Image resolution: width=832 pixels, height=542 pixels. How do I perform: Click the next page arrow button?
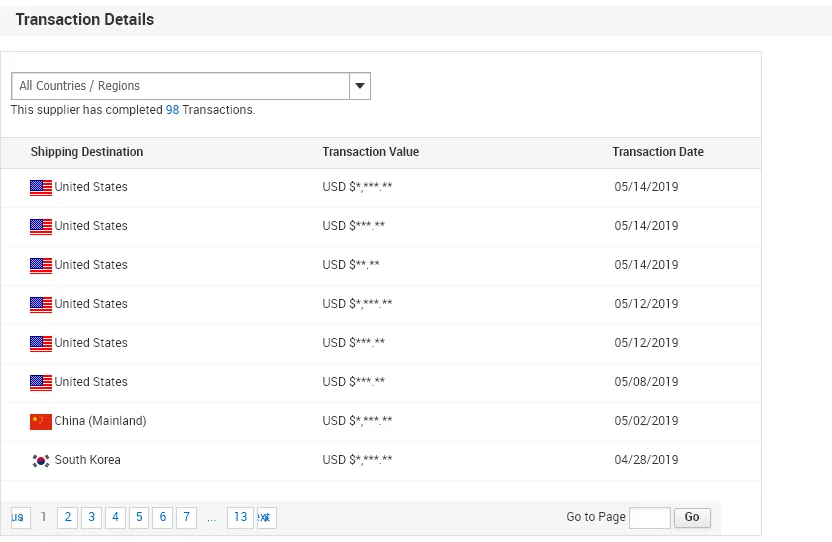point(265,517)
